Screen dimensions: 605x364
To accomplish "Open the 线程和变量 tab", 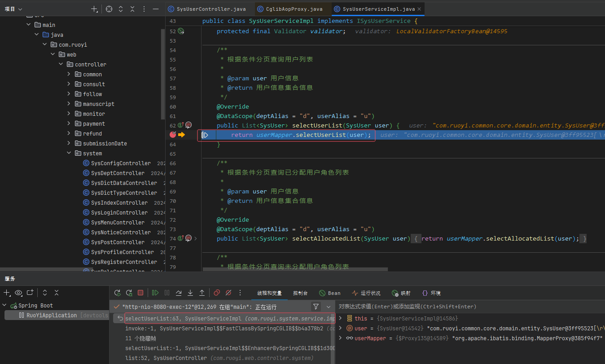I will (x=269, y=293).
